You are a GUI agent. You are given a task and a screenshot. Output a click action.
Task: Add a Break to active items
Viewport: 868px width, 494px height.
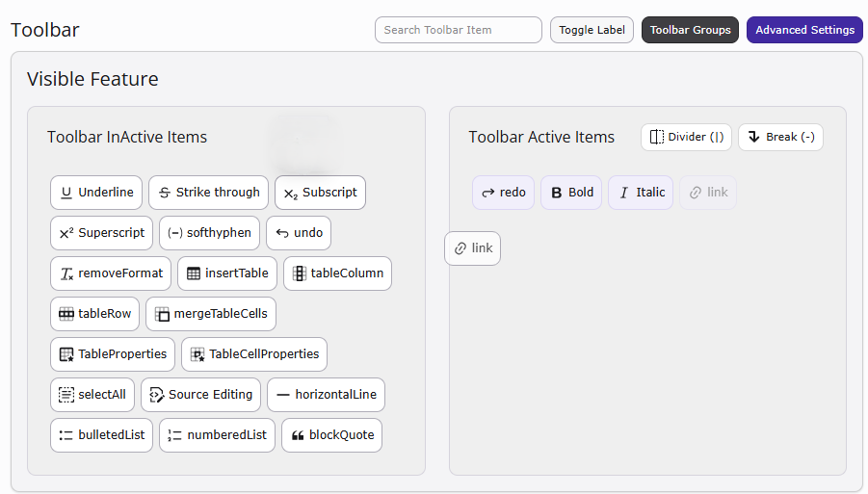click(x=780, y=137)
